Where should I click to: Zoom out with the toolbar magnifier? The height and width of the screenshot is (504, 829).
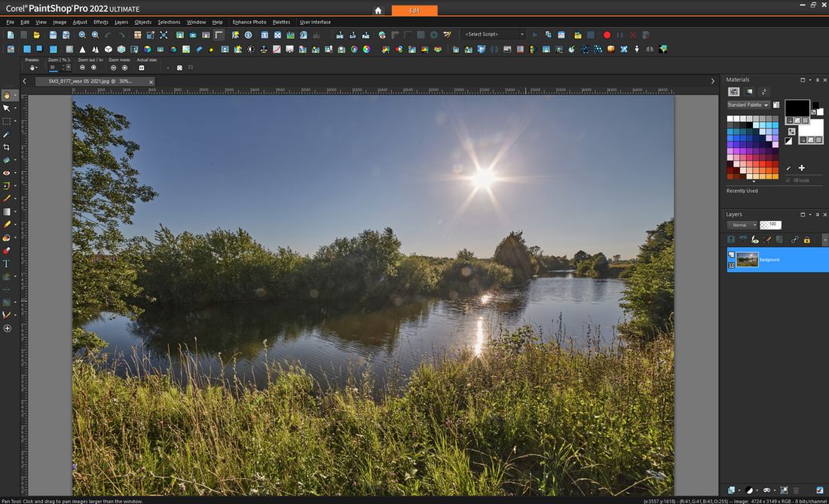[x=82, y=35]
